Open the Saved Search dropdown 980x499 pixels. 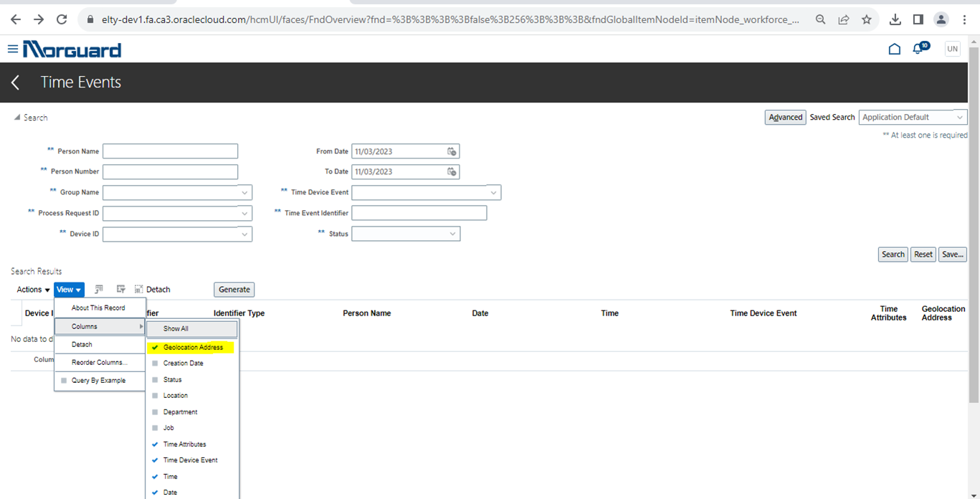click(913, 118)
